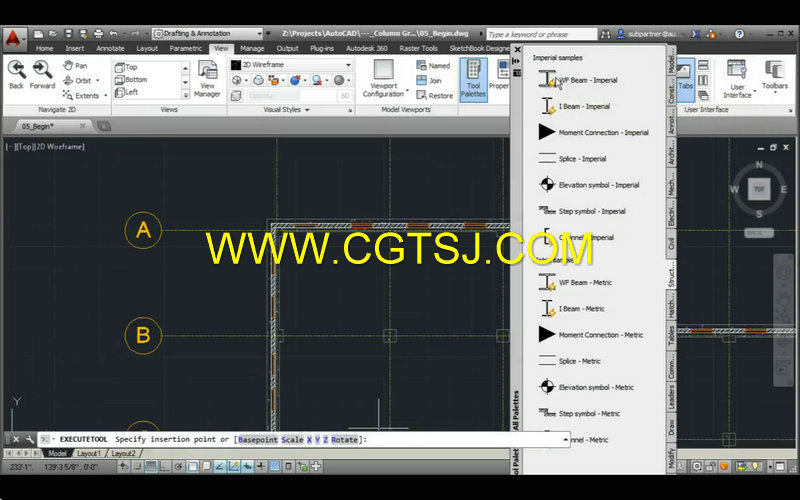The width and height of the screenshot is (800, 500).
Task: Click the Undo arrow in Quick Access toolbar
Action: [x=113, y=34]
